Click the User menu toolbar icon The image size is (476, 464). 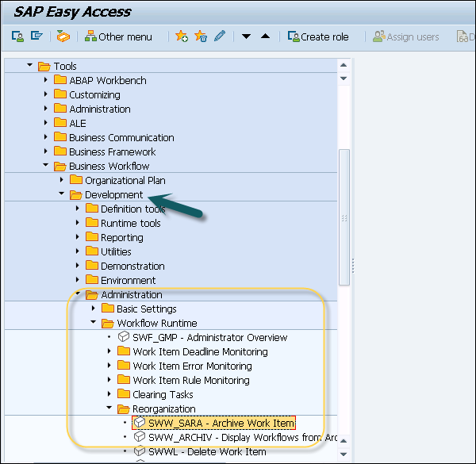(17, 36)
